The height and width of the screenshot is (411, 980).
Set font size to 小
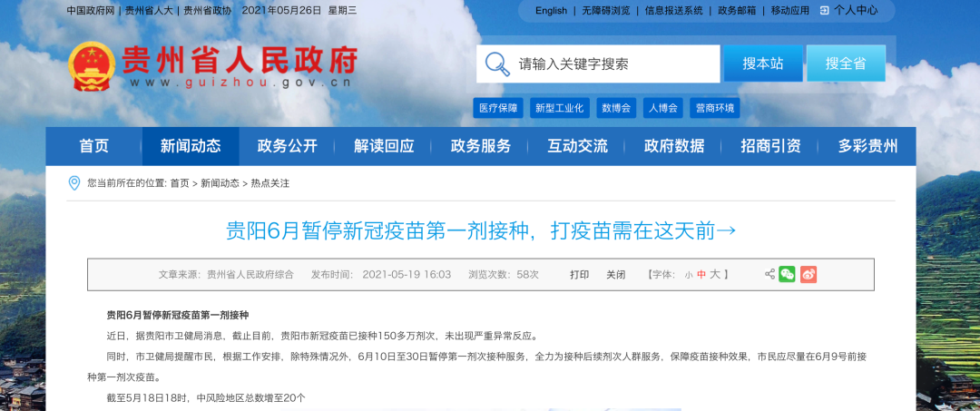688,275
